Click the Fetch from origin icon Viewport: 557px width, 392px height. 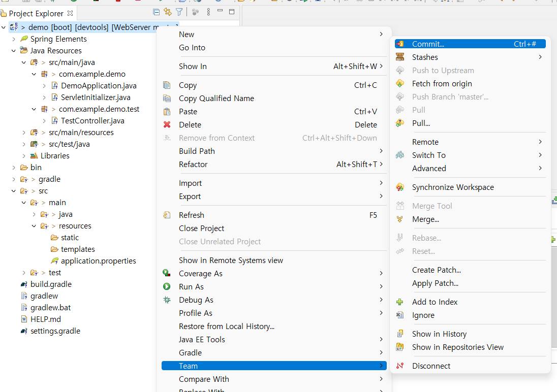click(400, 83)
